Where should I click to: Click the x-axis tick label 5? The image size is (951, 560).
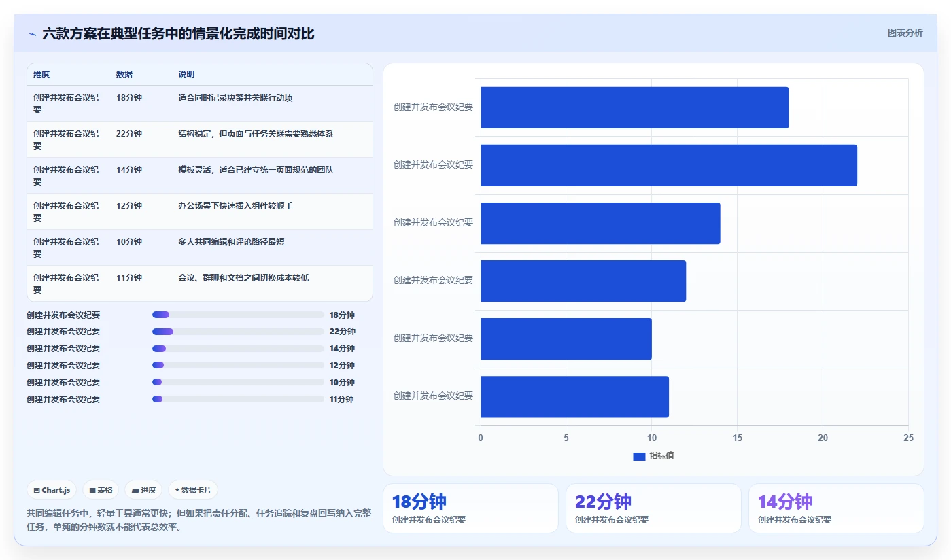(566, 438)
